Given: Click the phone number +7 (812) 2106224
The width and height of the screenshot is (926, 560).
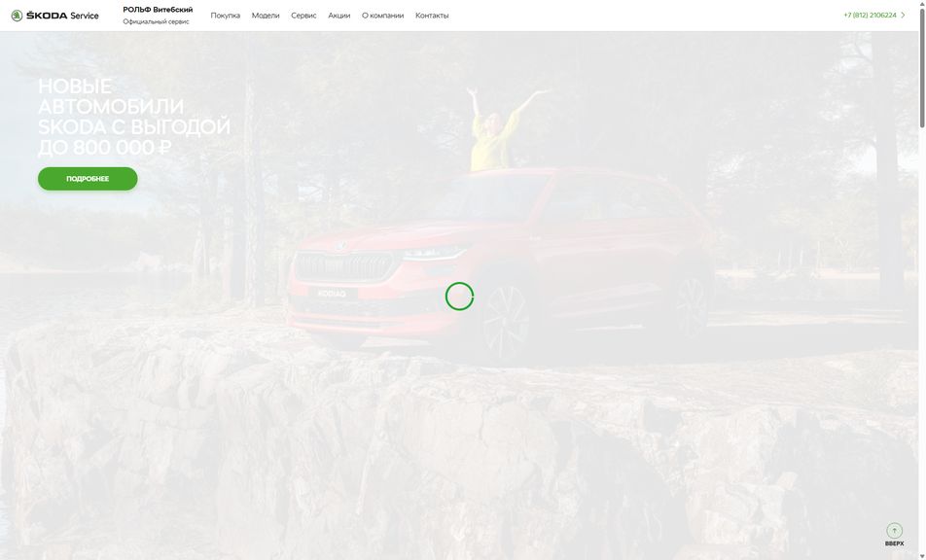Looking at the screenshot, I should click(870, 16).
